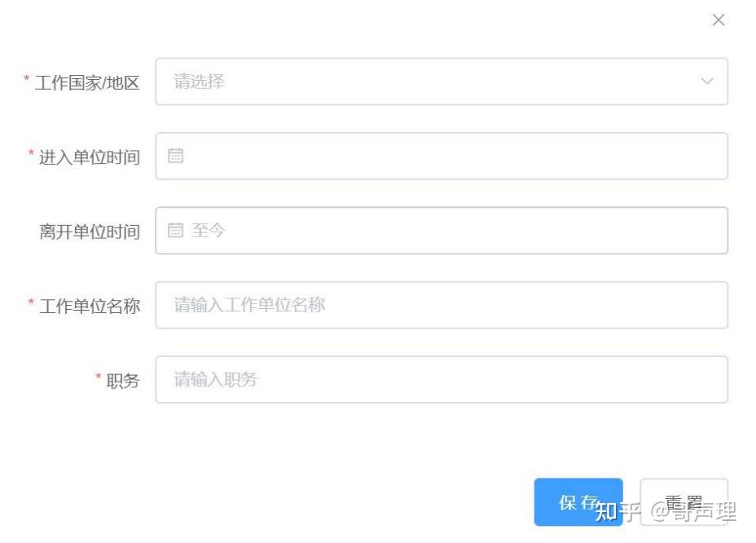Screen dimensions: 756x543
Task: Click the 离开单位时间 label
Action: [x=90, y=232]
